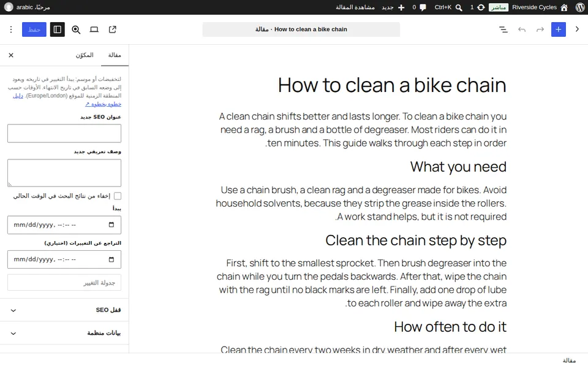Toggle the settings sidebar panel button
This screenshot has height=368, width=588.
[x=58, y=29]
